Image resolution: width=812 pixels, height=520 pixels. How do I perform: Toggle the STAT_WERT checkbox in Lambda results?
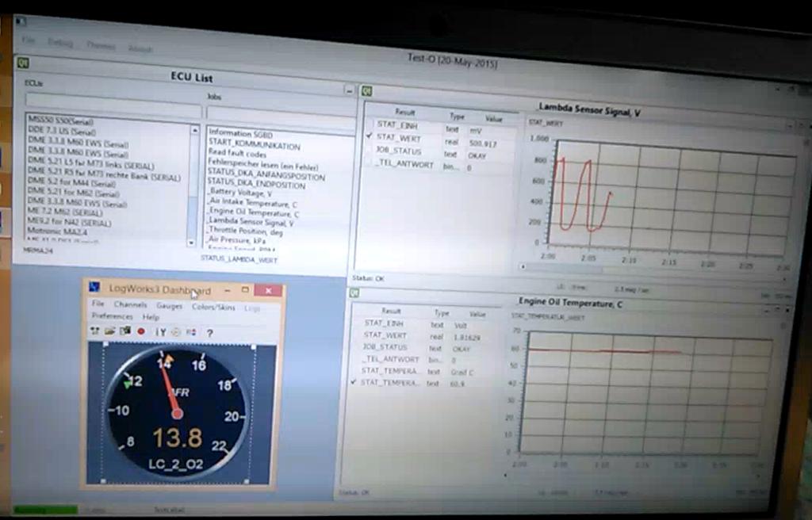pos(370,137)
